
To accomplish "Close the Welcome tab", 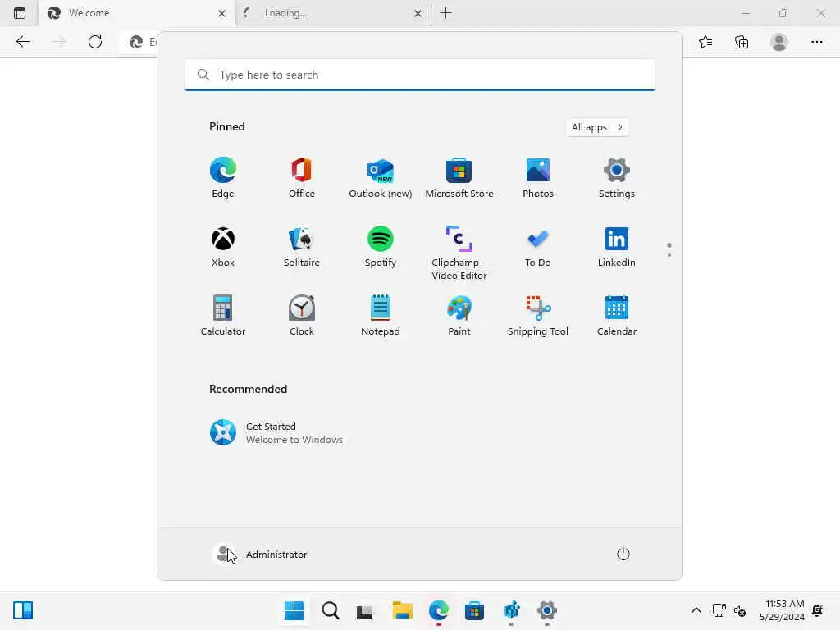I will tap(221, 13).
